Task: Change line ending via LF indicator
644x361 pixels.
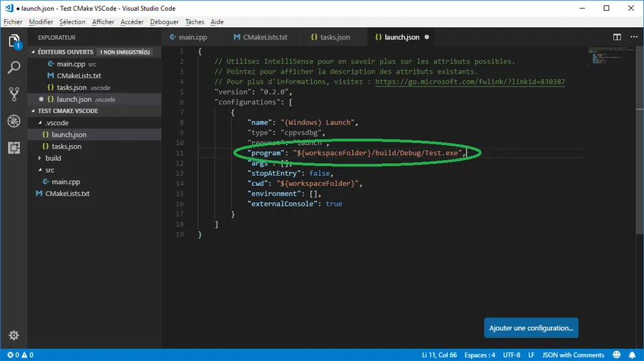Action: (531, 355)
